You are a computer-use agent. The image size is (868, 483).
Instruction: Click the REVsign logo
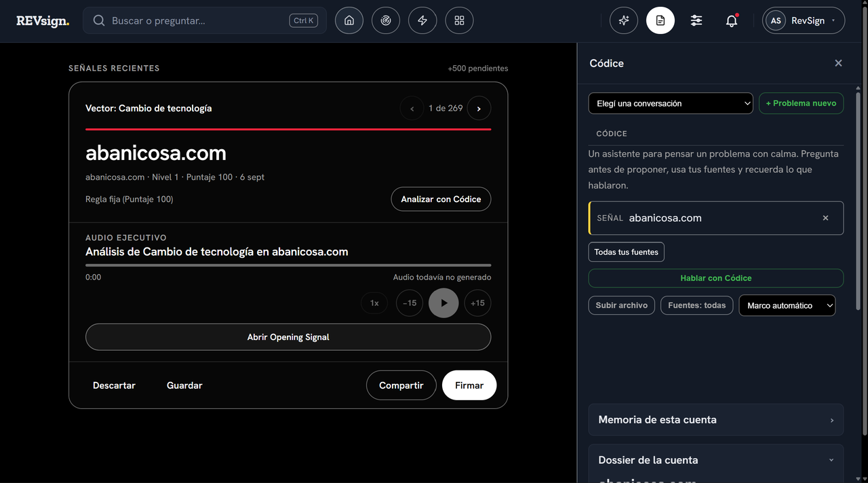(x=43, y=21)
